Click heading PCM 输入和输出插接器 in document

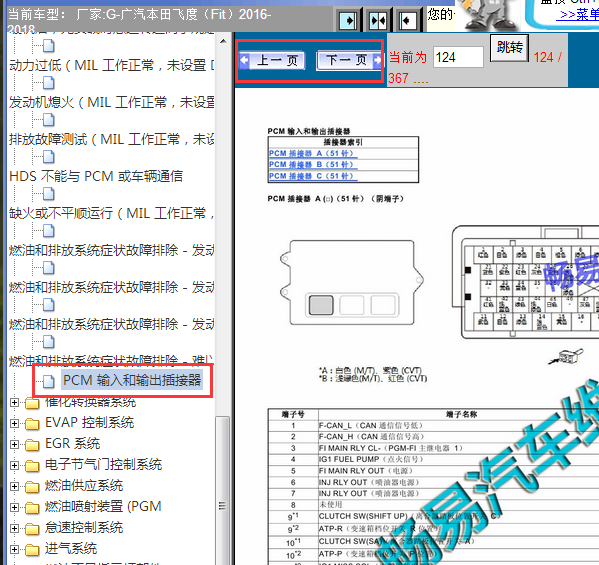coord(309,131)
